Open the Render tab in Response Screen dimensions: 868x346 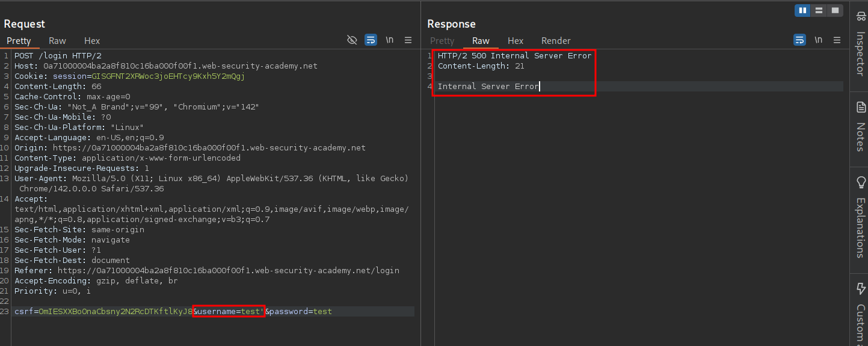555,41
